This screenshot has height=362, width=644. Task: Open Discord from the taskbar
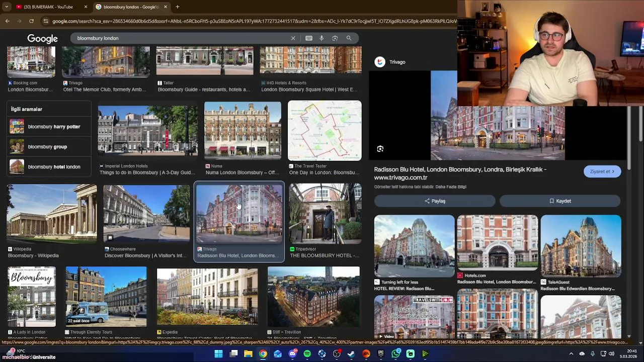(292, 354)
